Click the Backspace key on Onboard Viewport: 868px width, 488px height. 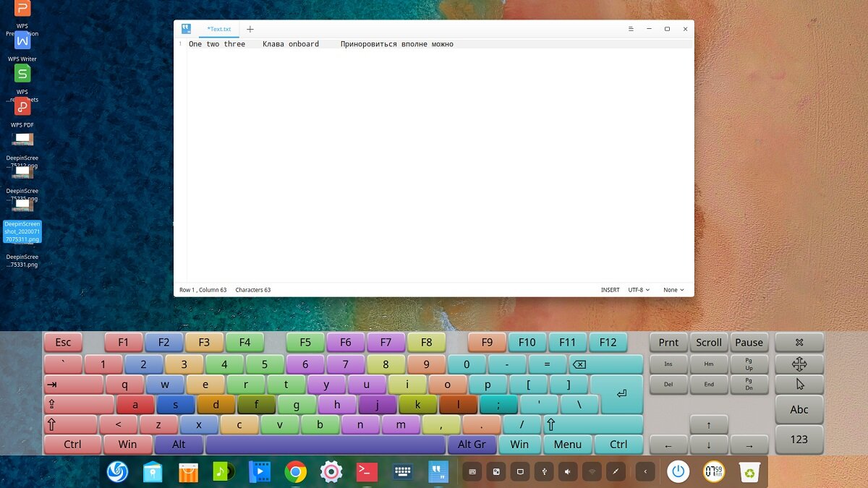tap(606, 364)
